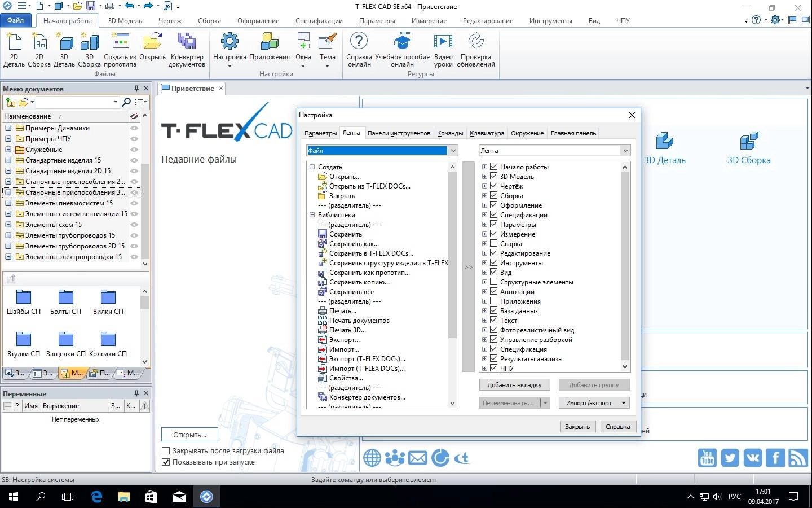Open the Импорт/экспорт dropdown button

594,402
